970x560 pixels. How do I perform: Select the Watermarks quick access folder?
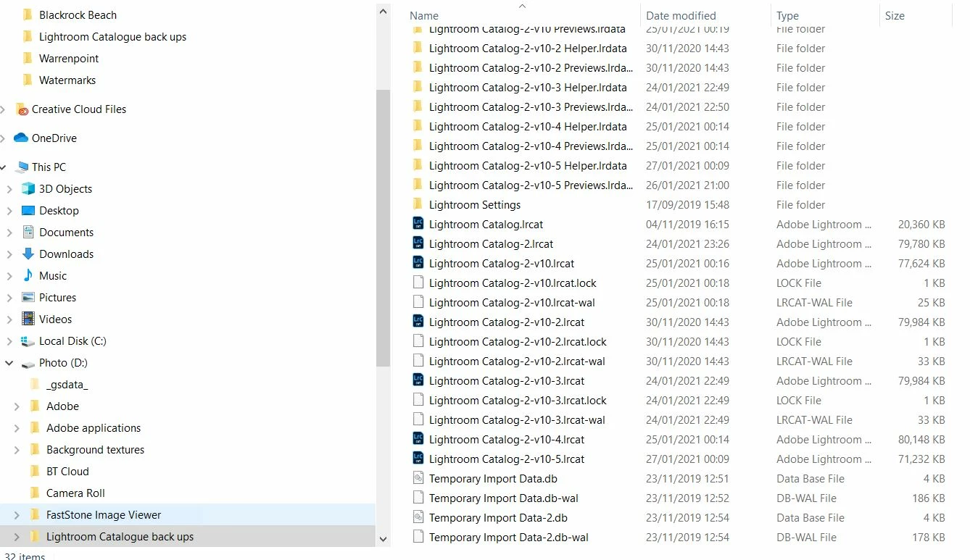tap(67, 80)
